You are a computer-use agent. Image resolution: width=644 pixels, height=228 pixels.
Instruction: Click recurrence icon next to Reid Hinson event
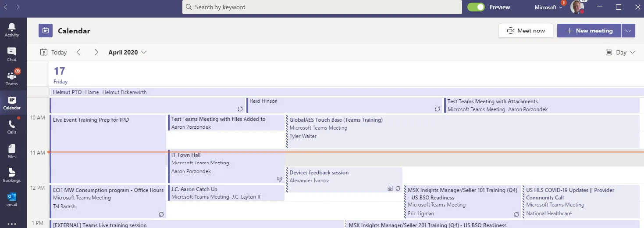tap(438, 109)
